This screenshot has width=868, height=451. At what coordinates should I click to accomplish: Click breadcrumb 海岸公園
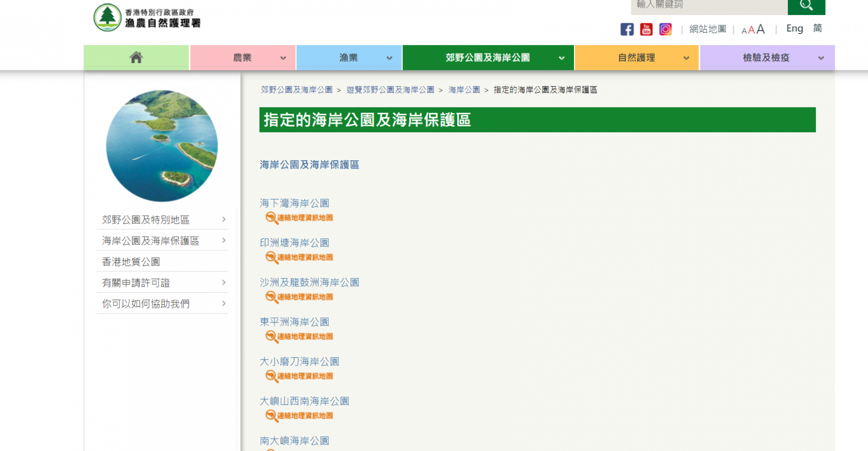pos(464,90)
